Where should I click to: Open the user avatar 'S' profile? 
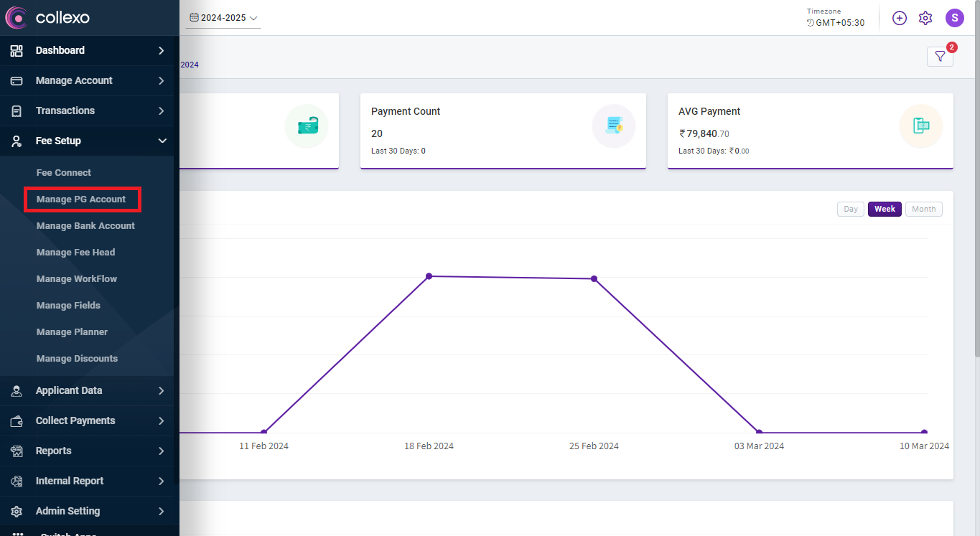pos(954,18)
